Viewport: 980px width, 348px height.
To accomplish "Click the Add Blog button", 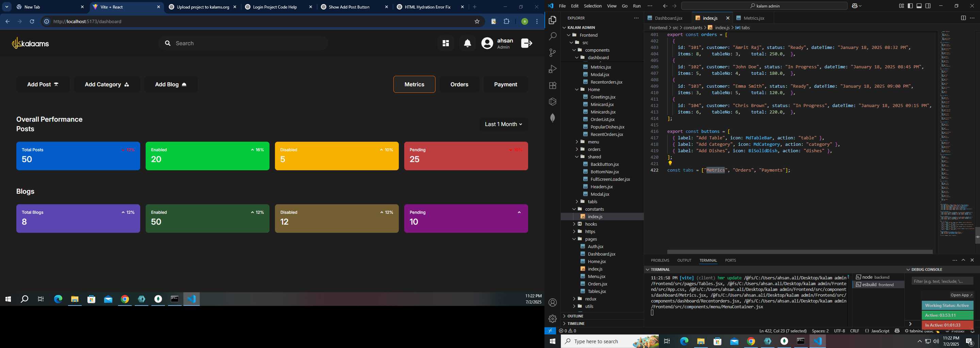I will click(171, 84).
